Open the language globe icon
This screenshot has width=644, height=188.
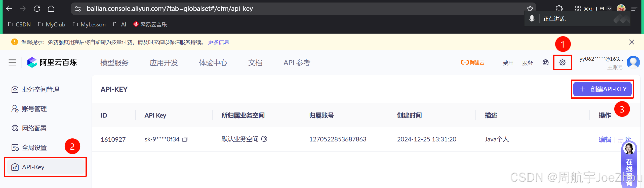click(x=545, y=62)
